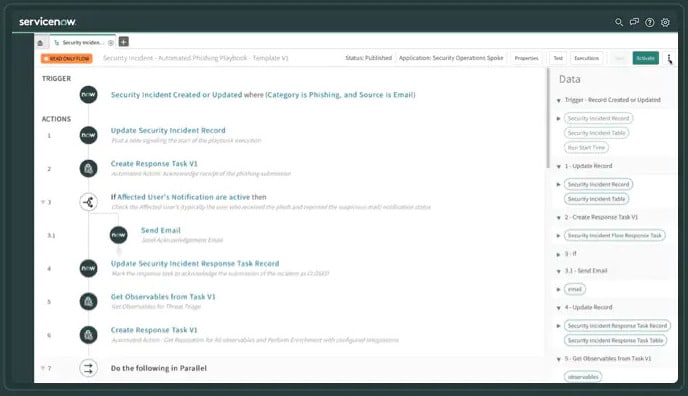Open the search icon in header

pyautogui.click(x=619, y=22)
